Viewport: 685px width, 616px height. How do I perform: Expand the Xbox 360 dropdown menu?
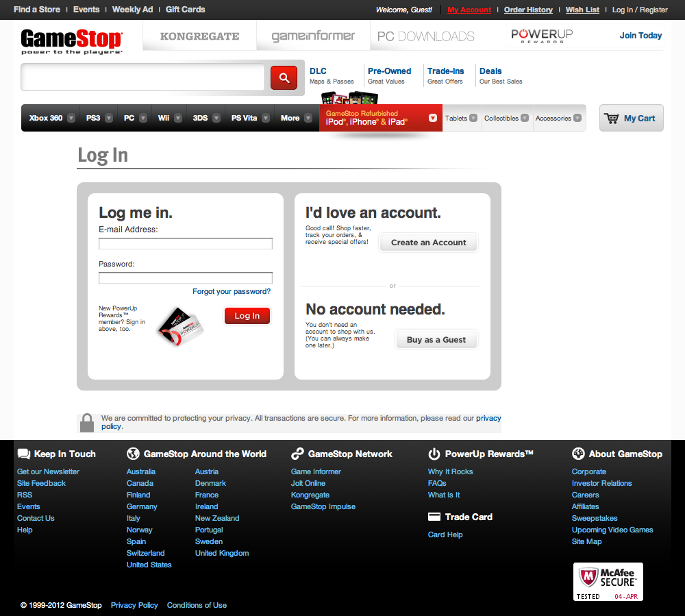point(71,118)
